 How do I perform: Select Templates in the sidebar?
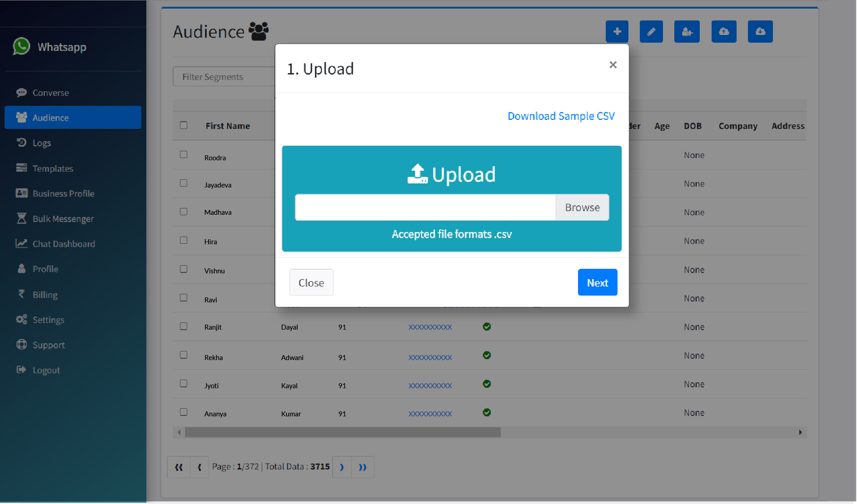coord(52,168)
